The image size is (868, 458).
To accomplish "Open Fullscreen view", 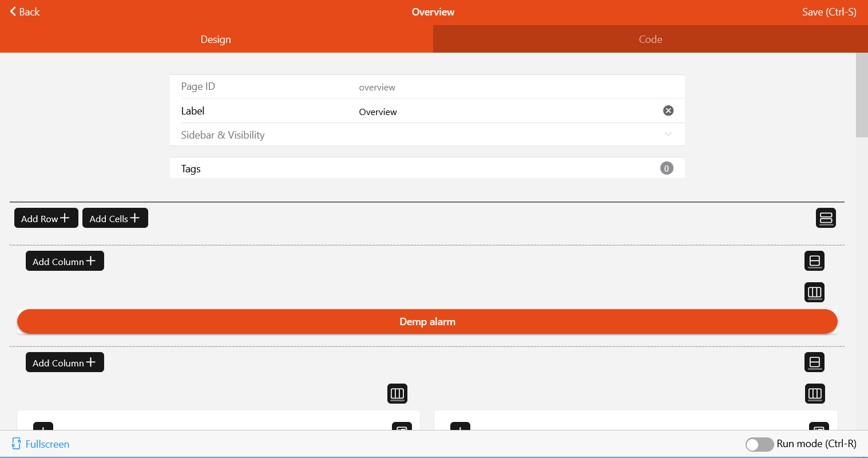I will [x=39, y=444].
